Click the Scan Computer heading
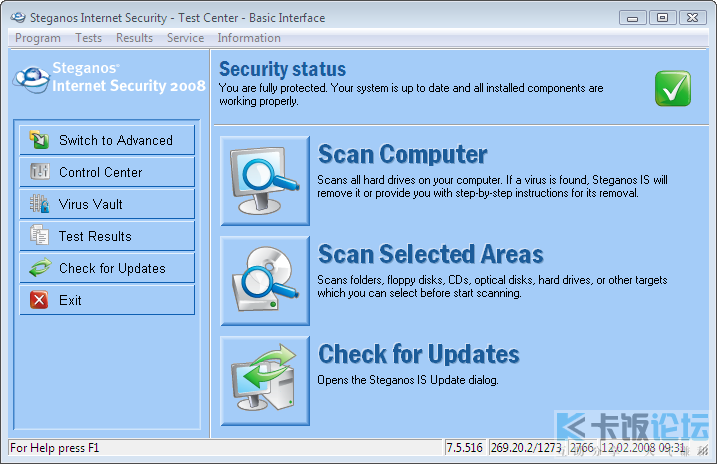This screenshot has width=717, height=464. 402,154
